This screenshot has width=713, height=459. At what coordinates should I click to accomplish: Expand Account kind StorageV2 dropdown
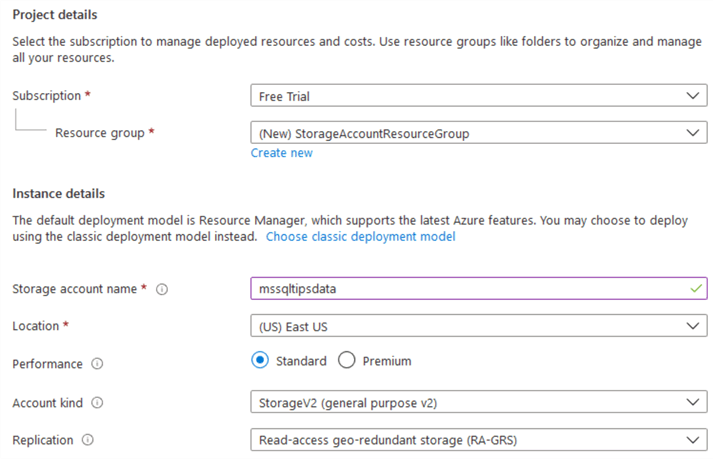(x=478, y=402)
